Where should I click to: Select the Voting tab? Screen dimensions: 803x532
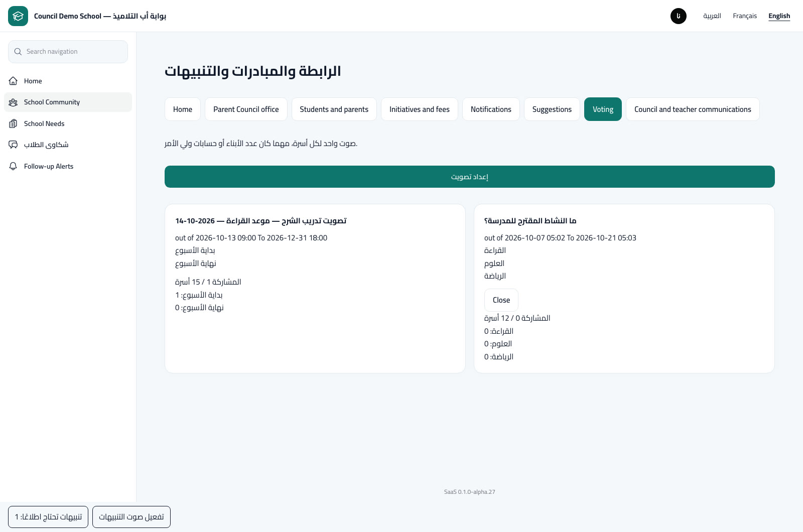603,109
